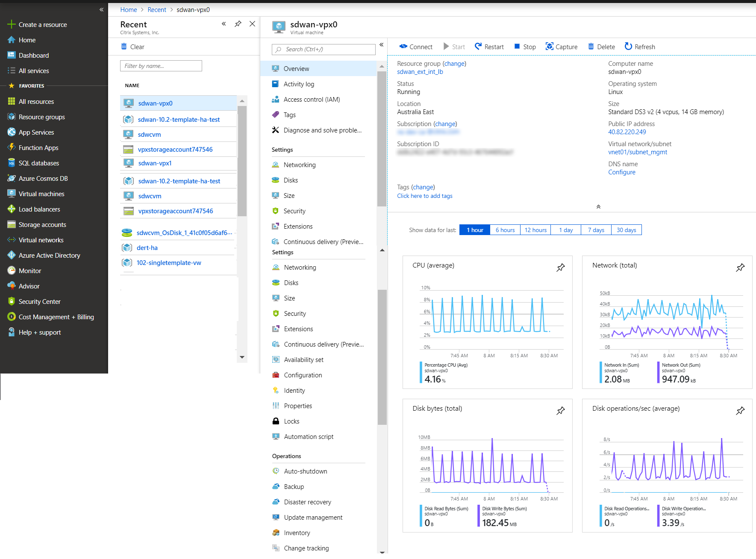
Task: Show data for last 30 days
Action: point(627,230)
